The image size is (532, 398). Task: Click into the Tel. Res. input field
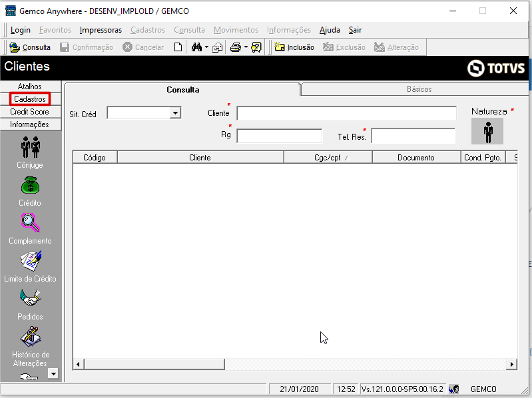point(413,136)
